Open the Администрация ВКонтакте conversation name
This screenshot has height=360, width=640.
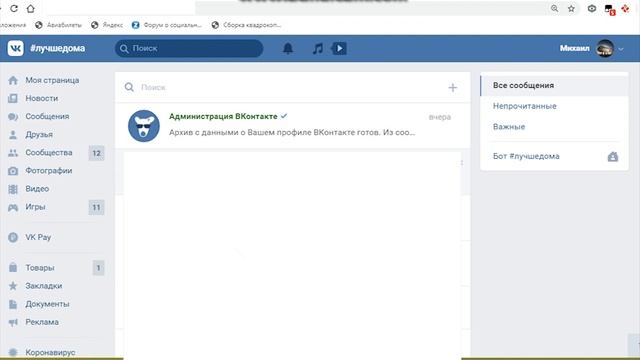223,116
